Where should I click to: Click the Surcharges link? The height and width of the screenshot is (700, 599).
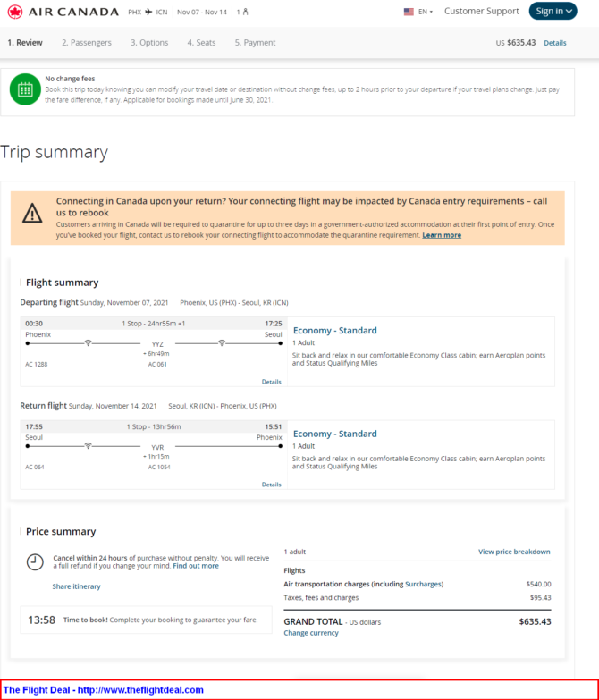click(x=424, y=584)
